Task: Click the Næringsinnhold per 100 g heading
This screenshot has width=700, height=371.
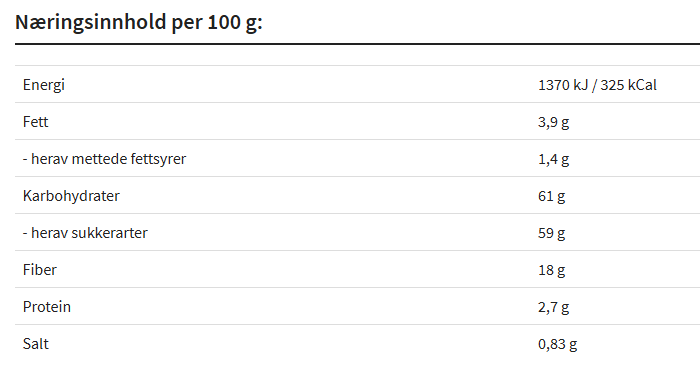Action: click(139, 23)
